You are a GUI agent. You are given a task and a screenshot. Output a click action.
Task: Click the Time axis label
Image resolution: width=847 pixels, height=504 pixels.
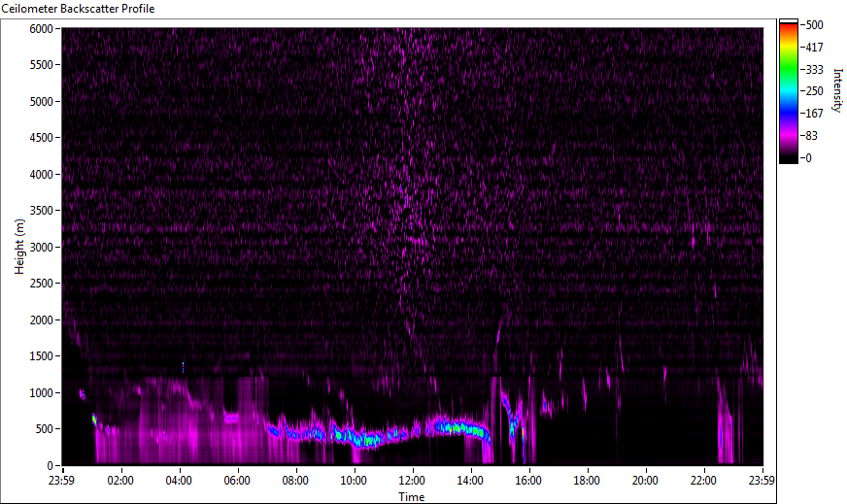click(412, 497)
